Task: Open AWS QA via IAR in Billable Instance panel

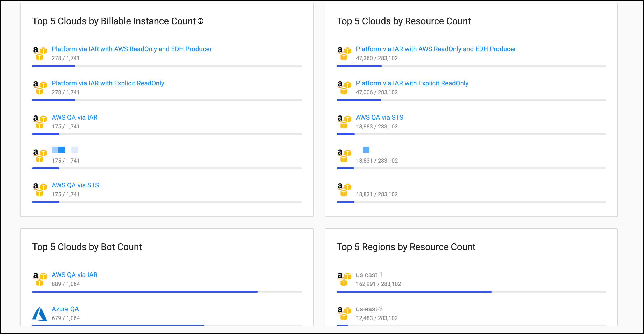Action: pyautogui.click(x=75, y=117)
